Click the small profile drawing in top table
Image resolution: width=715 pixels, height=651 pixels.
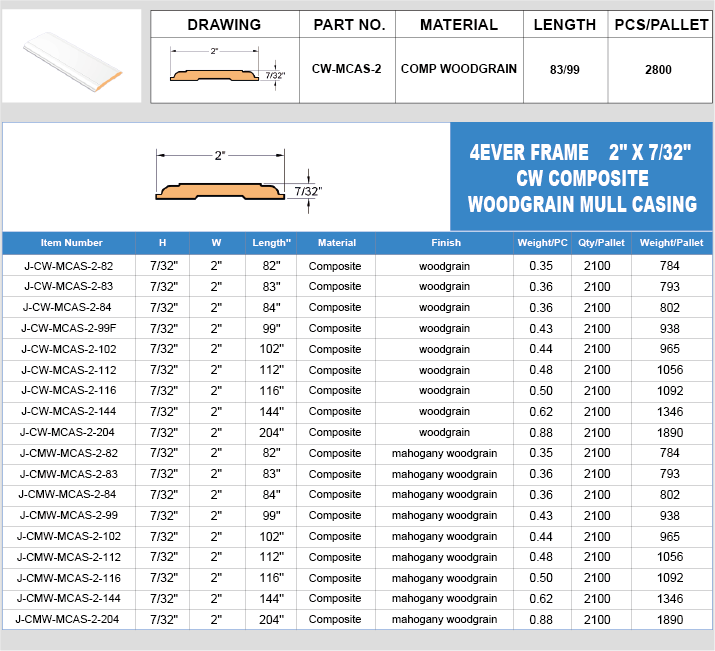coord(227,67)
